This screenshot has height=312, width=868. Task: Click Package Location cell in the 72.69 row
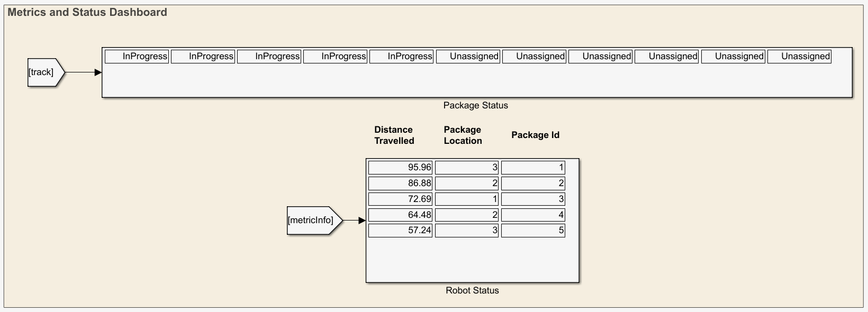(466, 199)
